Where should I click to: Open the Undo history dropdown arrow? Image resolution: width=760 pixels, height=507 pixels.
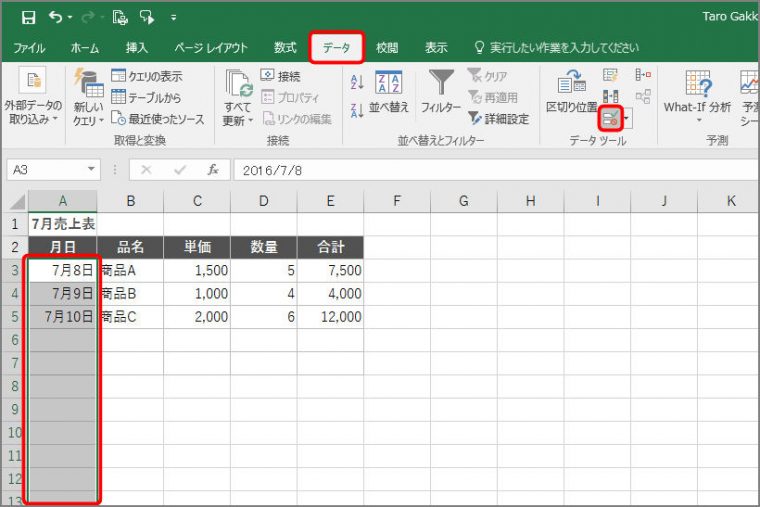coord(70,17)
